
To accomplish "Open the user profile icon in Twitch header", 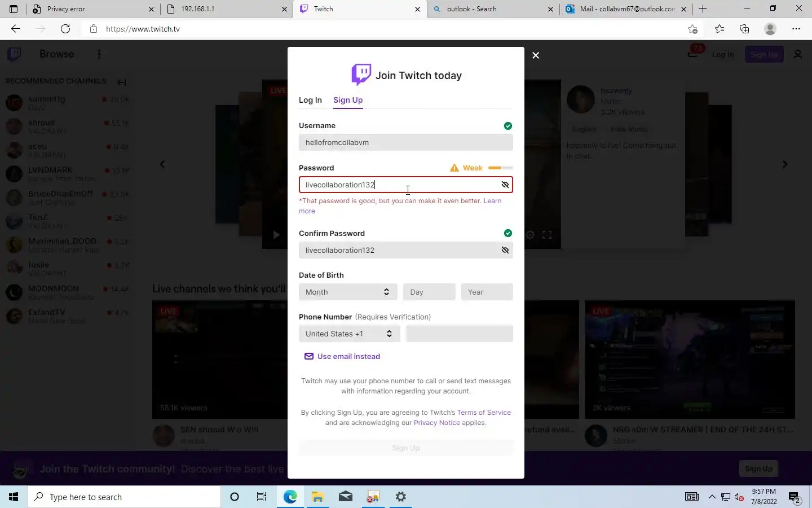I will point(798,55).
